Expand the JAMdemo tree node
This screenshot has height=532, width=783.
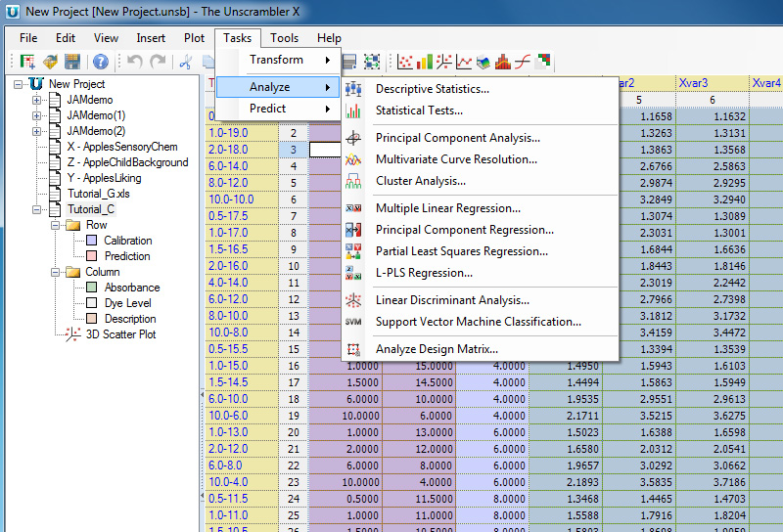tap(36, 101)
